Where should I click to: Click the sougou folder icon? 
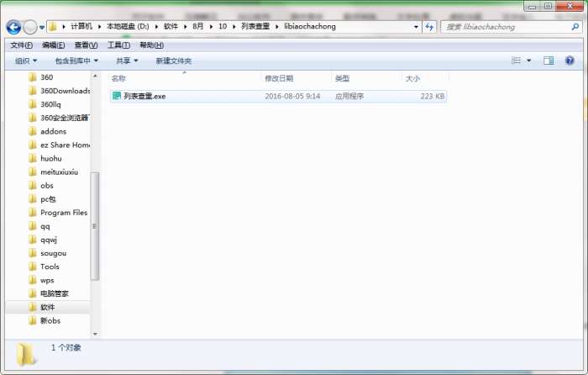pos(33,253)
